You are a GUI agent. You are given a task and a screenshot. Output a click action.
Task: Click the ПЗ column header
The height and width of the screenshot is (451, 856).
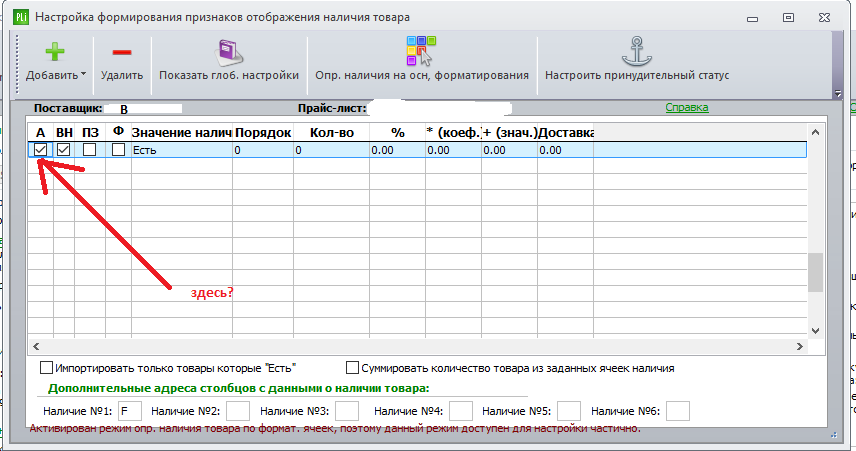pyautogui.click(x=90, y=133)
